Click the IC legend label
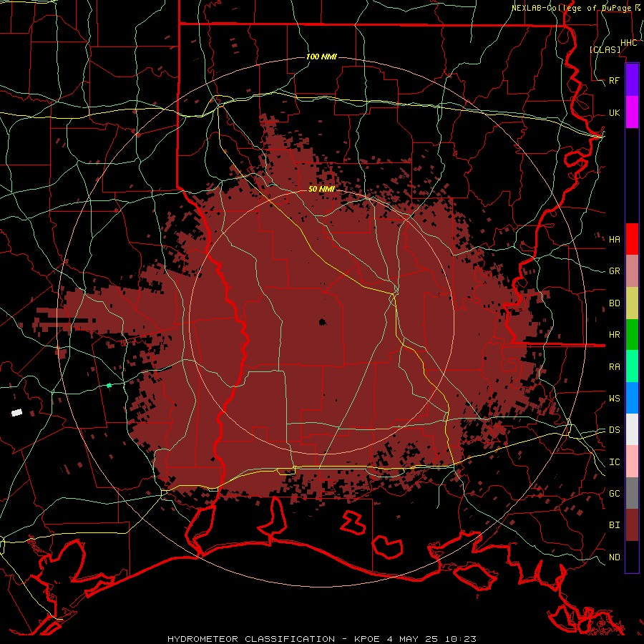644x644 pixels. [615, 462]
